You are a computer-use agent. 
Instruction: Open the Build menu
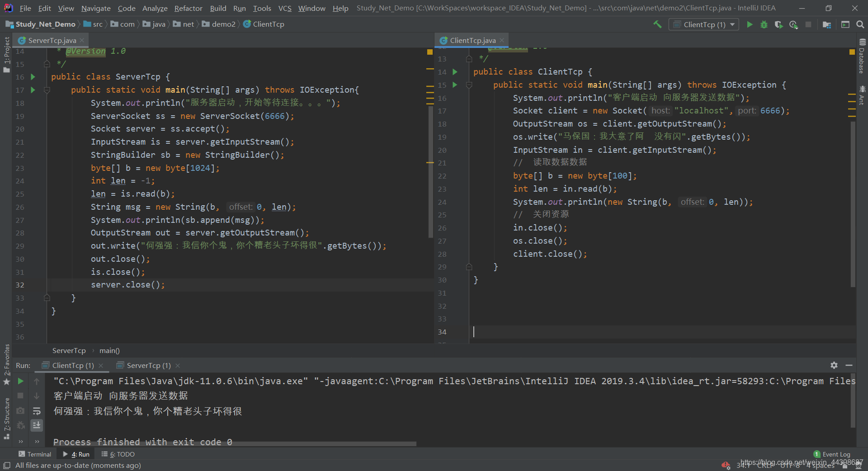click(218, 8)
